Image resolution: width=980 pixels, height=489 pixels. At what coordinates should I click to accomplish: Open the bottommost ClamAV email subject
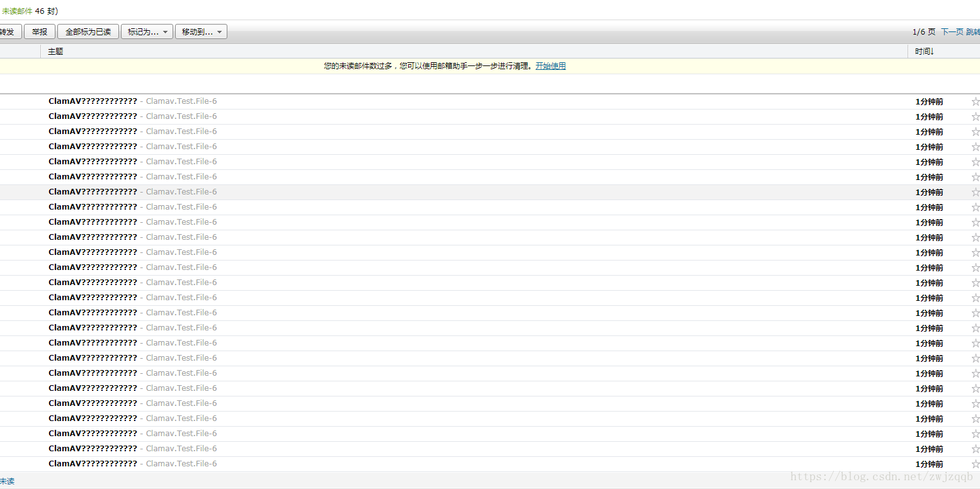click(93, 464)
